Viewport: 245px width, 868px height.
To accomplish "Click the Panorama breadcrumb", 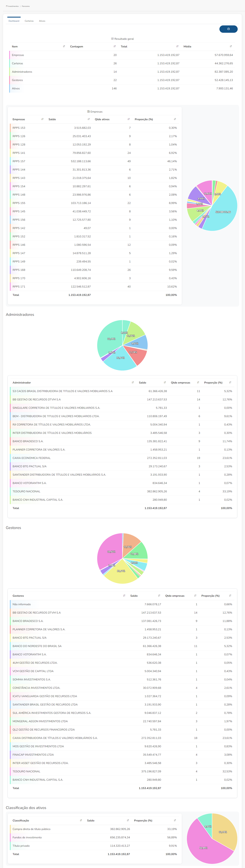I will click(x=26, y=6).
